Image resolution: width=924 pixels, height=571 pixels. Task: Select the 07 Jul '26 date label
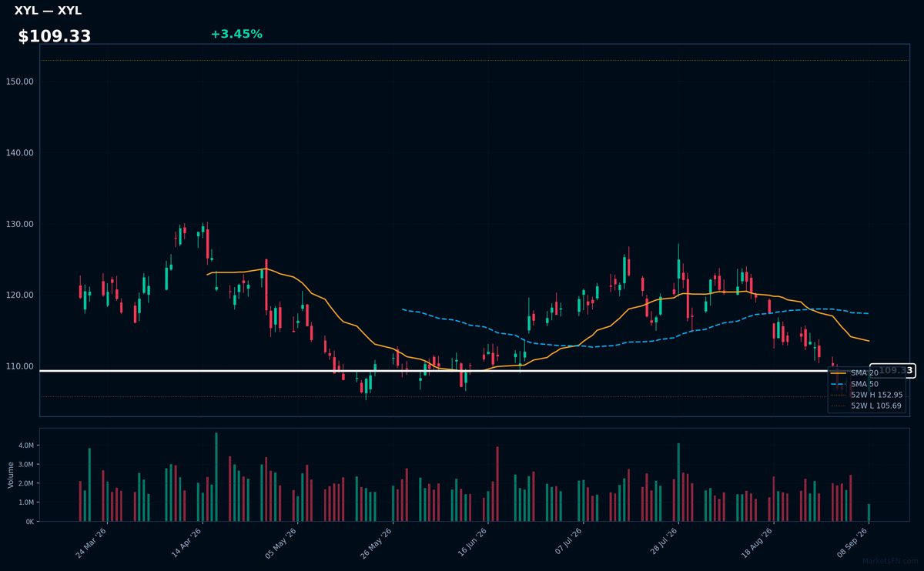pos(567,543)
